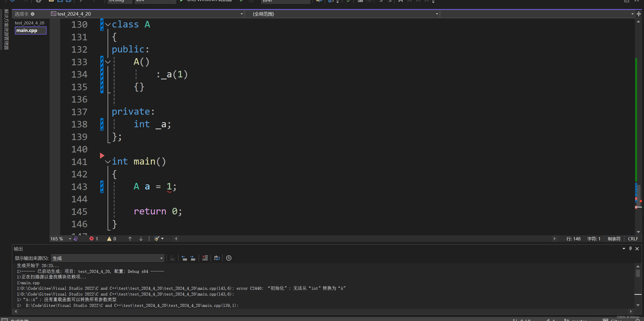Viewport: 644px width, 321px height.
Task: Click the error count indicator
Action: coord(94,239)
